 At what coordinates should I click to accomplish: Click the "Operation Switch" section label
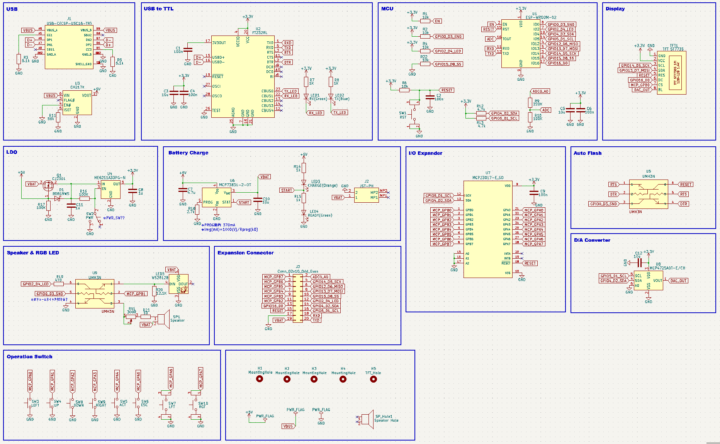28,356
